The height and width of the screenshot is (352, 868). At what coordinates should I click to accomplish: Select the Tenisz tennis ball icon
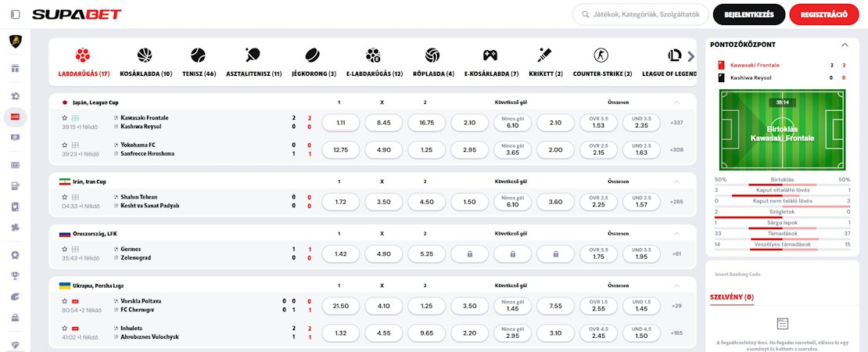[x=198, y=55]
